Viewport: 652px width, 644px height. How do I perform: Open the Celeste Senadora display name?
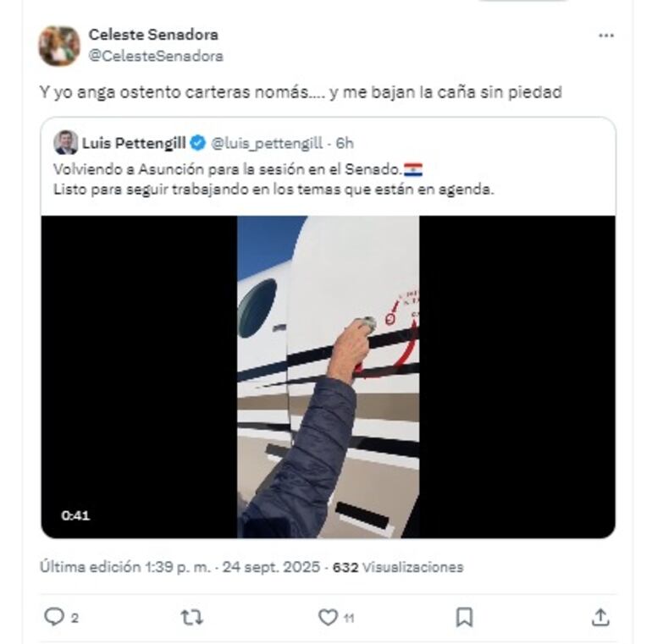[153, 35]
